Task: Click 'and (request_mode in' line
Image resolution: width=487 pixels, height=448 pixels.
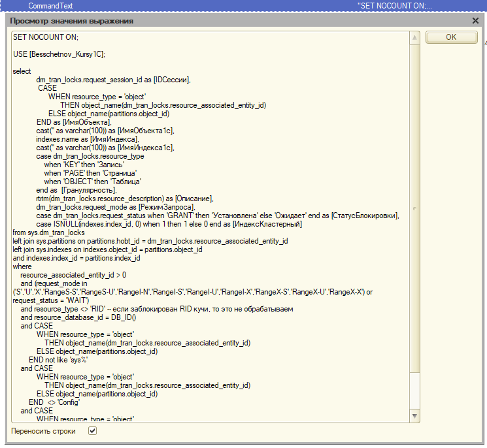Action: [54, 283]
